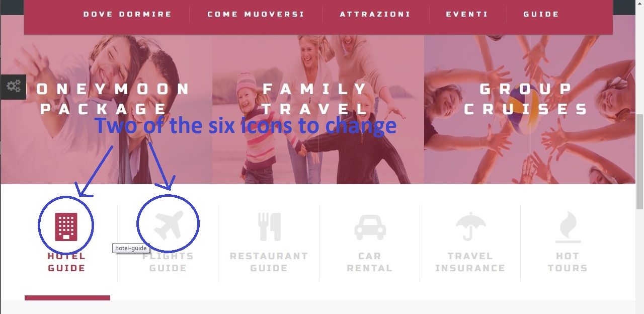
Task: Go to the Eventi menu item
Action: [467, 14]
